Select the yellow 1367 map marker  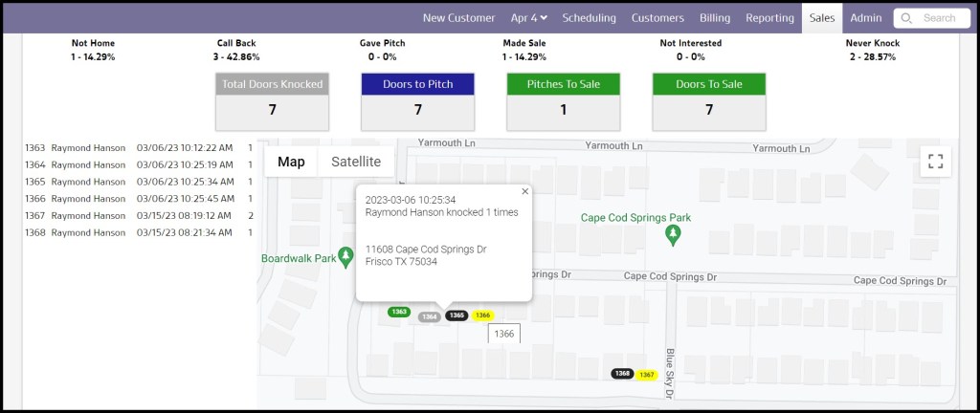pyautogui.click(x=646, y=375)
